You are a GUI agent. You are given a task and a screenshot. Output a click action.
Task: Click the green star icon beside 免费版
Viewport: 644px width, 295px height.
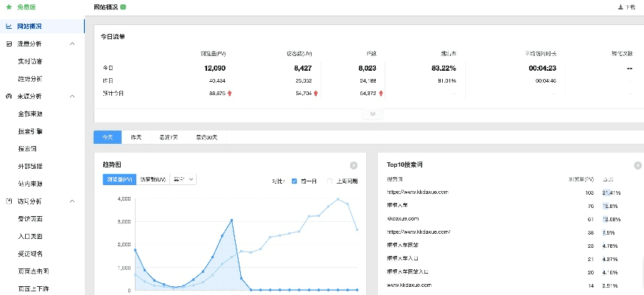point(8,7)
